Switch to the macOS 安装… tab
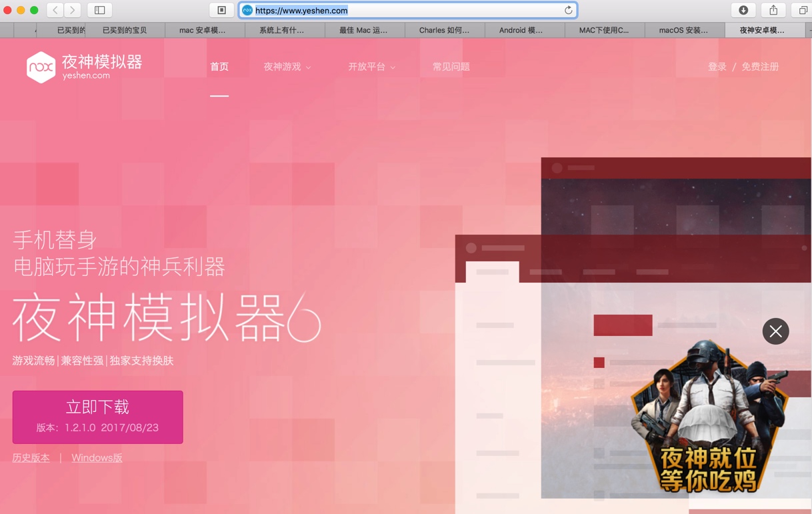The height and width of the screenshot is (514, 812). tap(683, 30)
